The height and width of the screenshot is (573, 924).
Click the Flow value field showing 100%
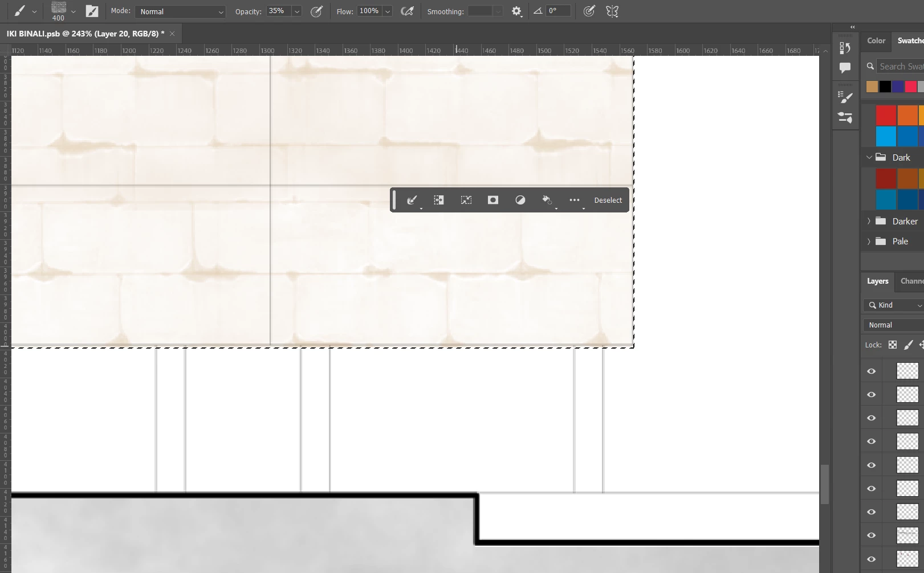pos(369,11)
